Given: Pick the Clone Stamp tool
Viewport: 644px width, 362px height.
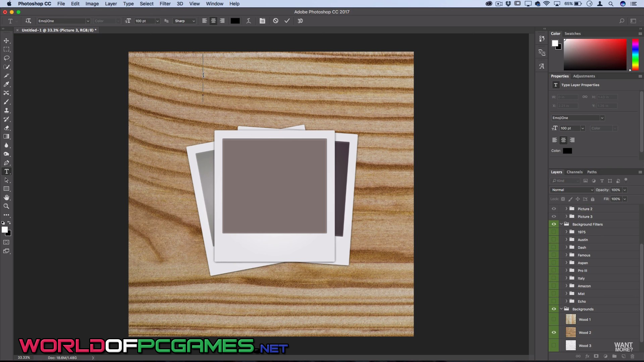Looking at the screenshot, I should 6,111.
